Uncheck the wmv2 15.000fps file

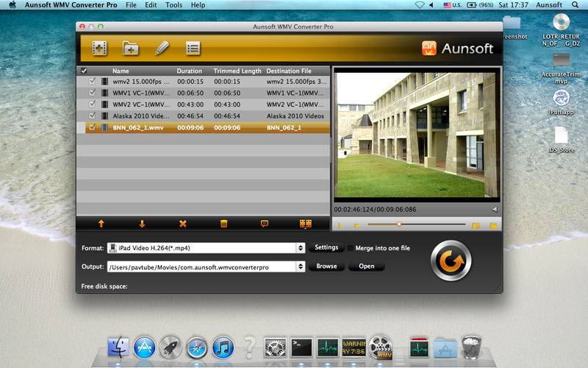[92, 81]
